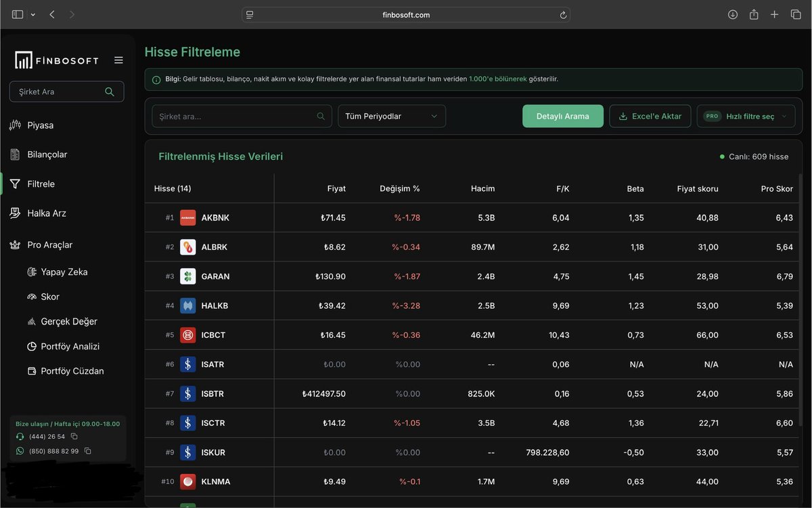The image size is (812, 508).
Task: Click HALKB change %-3.28
Action: coord(406,305)
